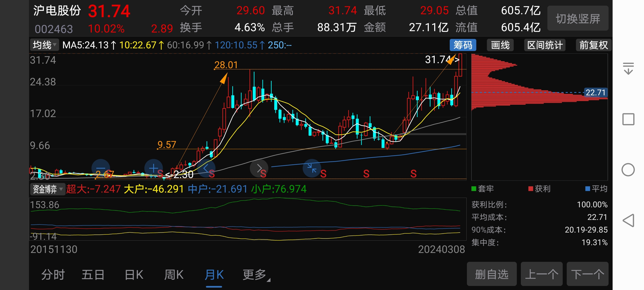Tap the 小户:76.974 fund flow value
Viewport: 644px width, 290px height.
click(x=279, y=189)
